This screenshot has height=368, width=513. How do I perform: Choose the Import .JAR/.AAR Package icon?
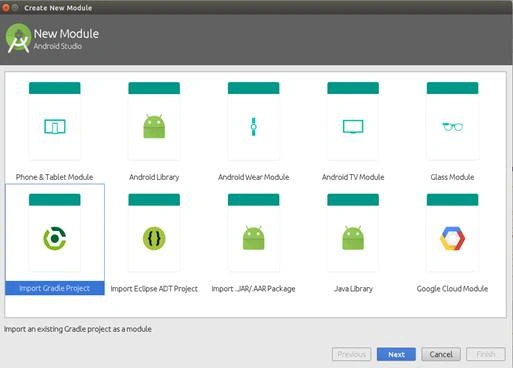click(254, 238)
